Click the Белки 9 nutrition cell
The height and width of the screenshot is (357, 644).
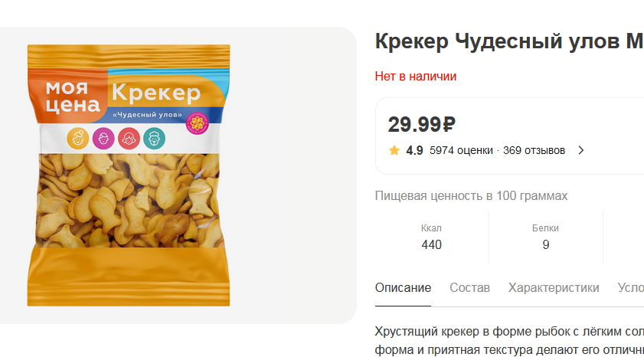[x=546, y=237]
